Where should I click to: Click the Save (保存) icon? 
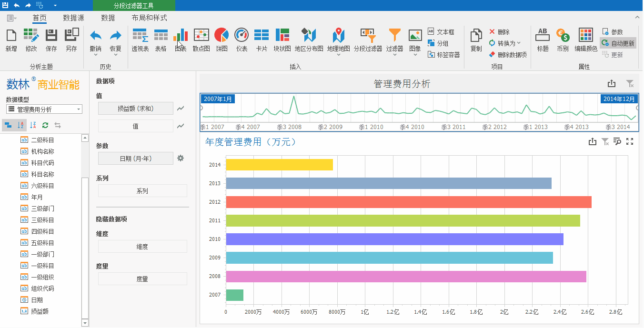[51, 40]
